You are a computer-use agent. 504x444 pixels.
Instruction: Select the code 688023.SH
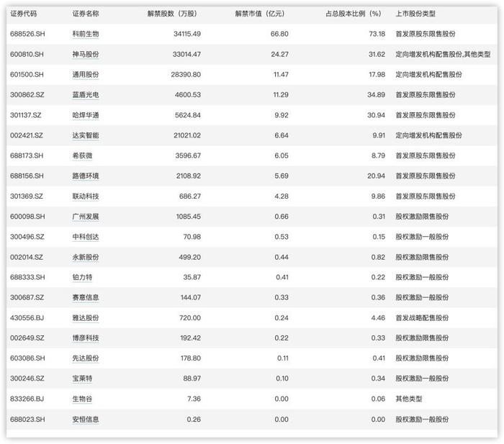27,420
